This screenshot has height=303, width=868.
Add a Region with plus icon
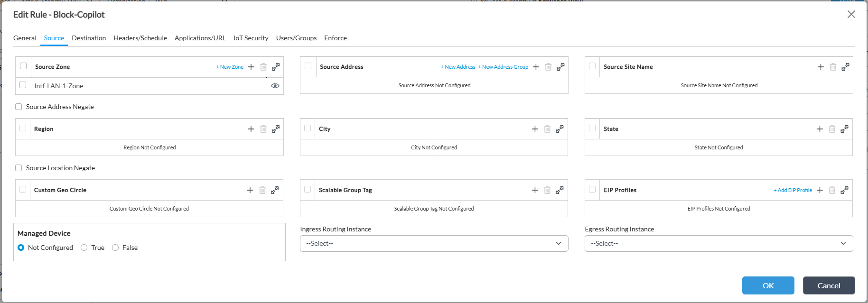[251, 129]
